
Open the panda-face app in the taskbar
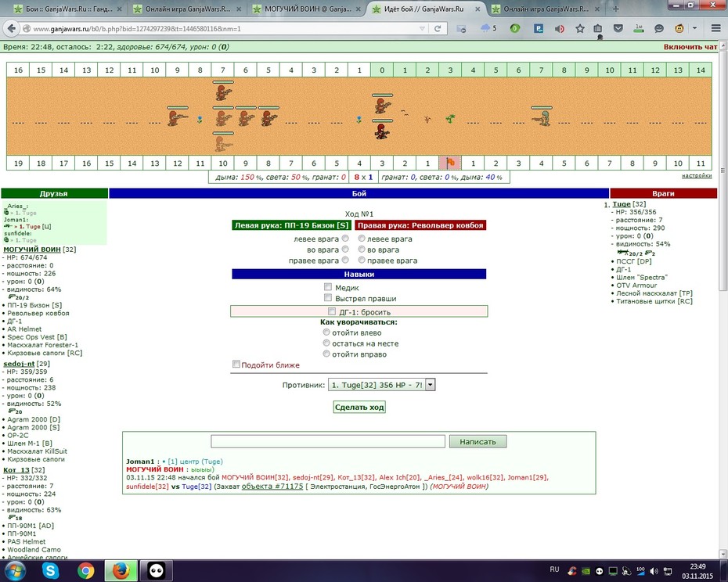pos(157,570)
